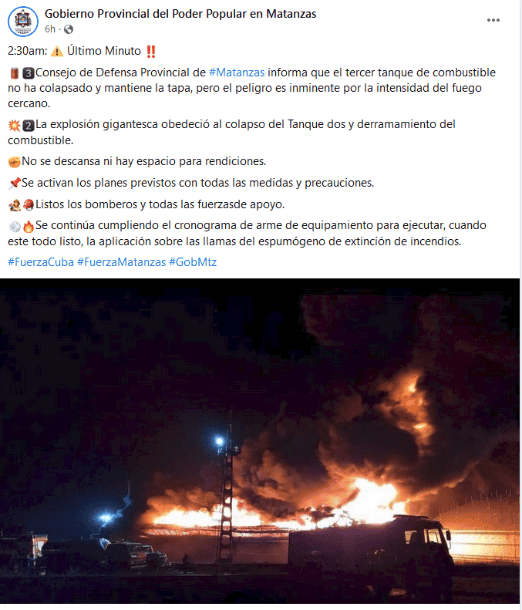Click the red pushpin emoji
This screenshot has height=610, width=522.
14,183
